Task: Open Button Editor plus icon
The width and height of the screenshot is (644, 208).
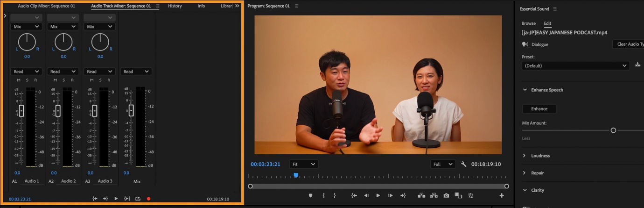Action: [502, 195]
